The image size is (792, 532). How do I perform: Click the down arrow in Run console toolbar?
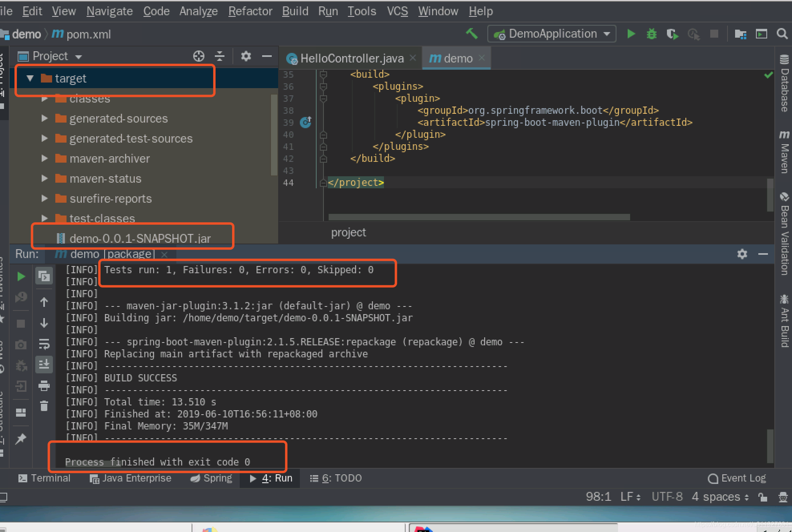coord(44,322)
